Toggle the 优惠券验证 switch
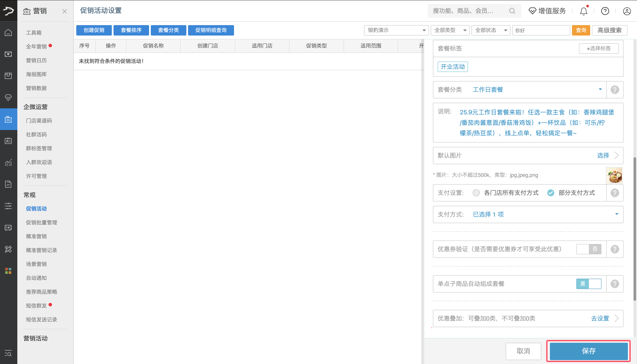The image size is (637, 364). (x=589, y=249)
